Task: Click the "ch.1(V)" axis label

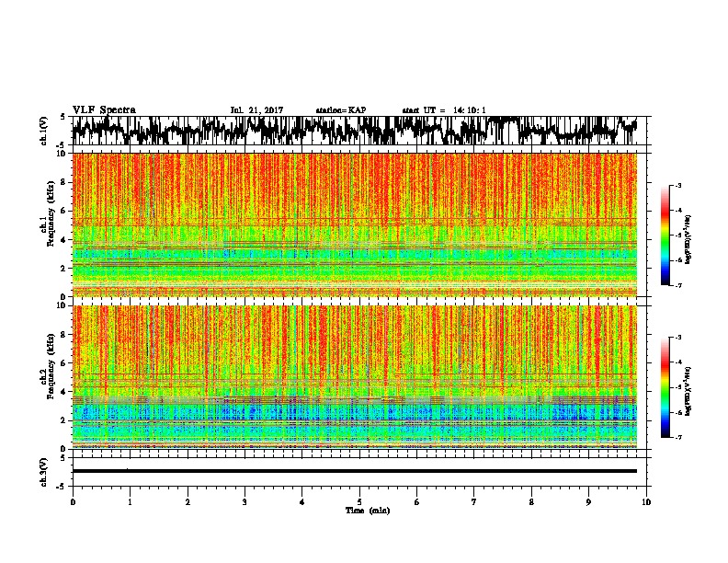Action: click(44, 131)
